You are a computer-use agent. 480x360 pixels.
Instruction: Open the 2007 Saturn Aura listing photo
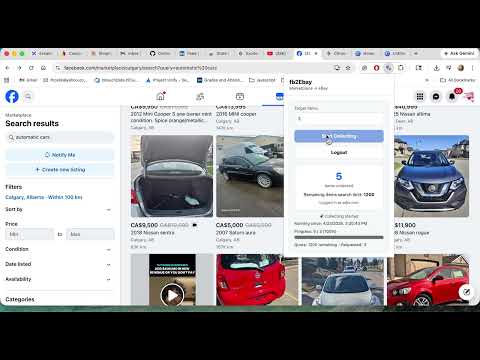pos(250,176)
